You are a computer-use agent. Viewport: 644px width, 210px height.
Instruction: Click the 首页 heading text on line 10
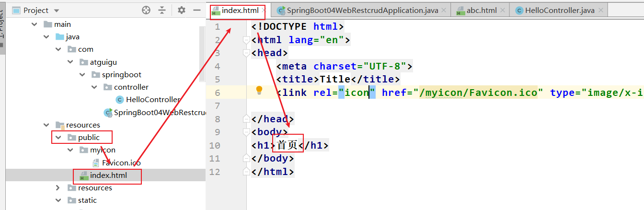[x=287, y=145]
